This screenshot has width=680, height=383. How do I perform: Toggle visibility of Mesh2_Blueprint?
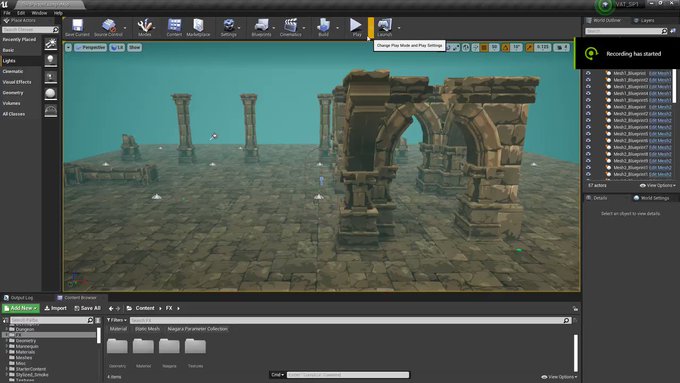tap(588, 107)
